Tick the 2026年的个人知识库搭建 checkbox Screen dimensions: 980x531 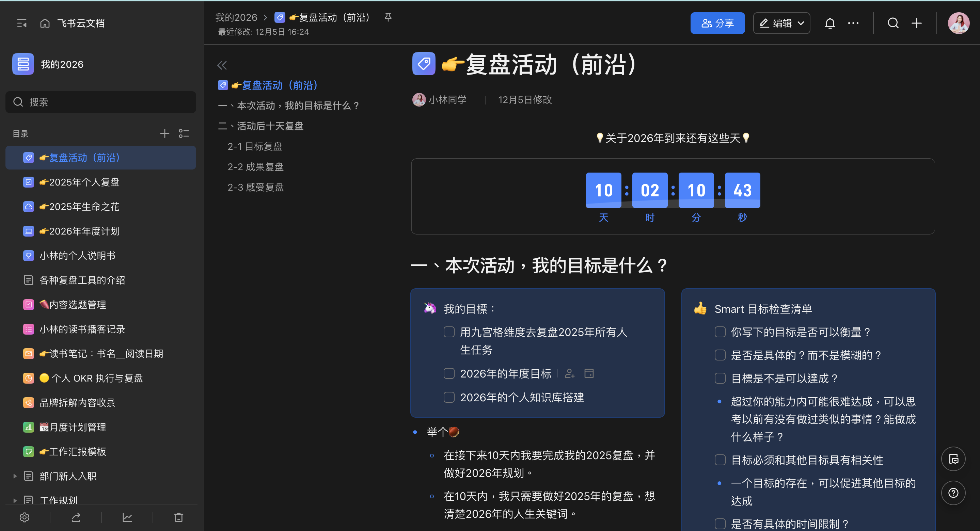(x=449, y=397)
